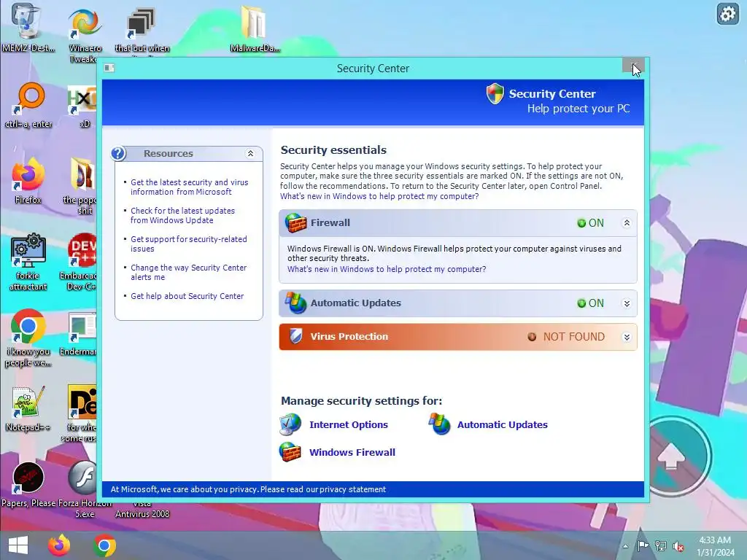Click the Internet Options globe icon
Screen dimensions: 747x560
290,424
